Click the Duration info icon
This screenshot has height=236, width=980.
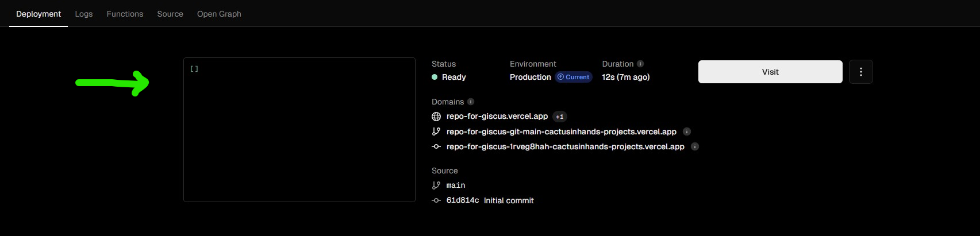640,64
